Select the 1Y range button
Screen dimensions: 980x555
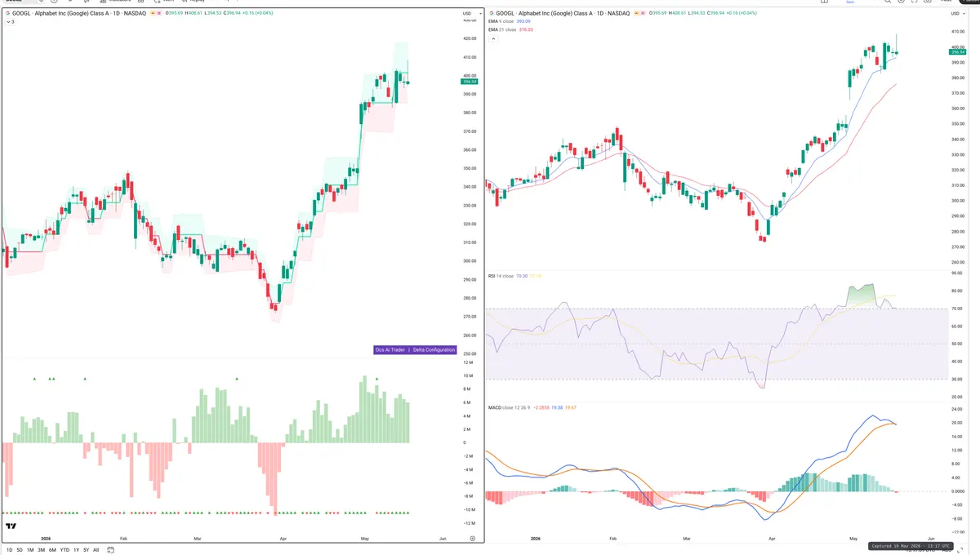[76, 550]
